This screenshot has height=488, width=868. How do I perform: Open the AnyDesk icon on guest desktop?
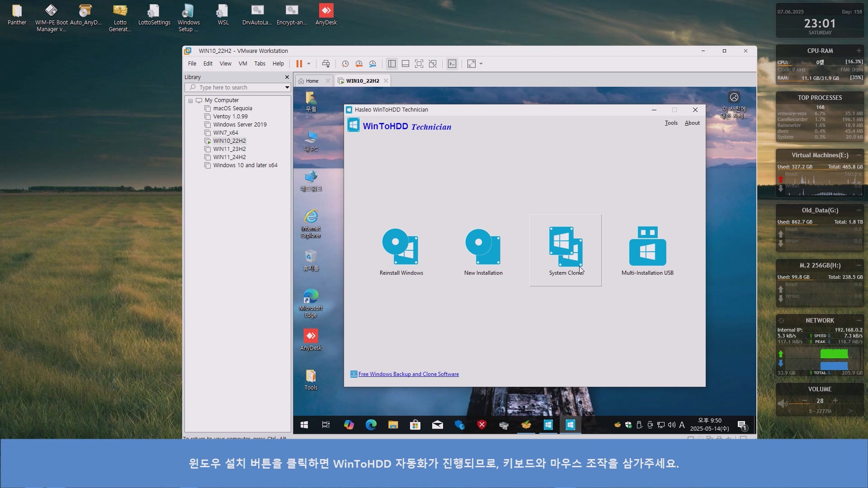(311, 339)
